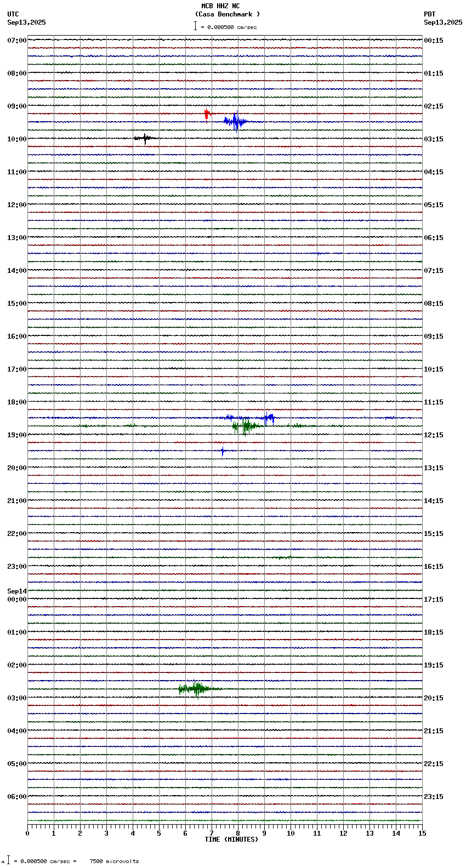Viewport: 466px width, 868px height.
Task: Click the black seismic event near 10:00
Action: (145, 138)
